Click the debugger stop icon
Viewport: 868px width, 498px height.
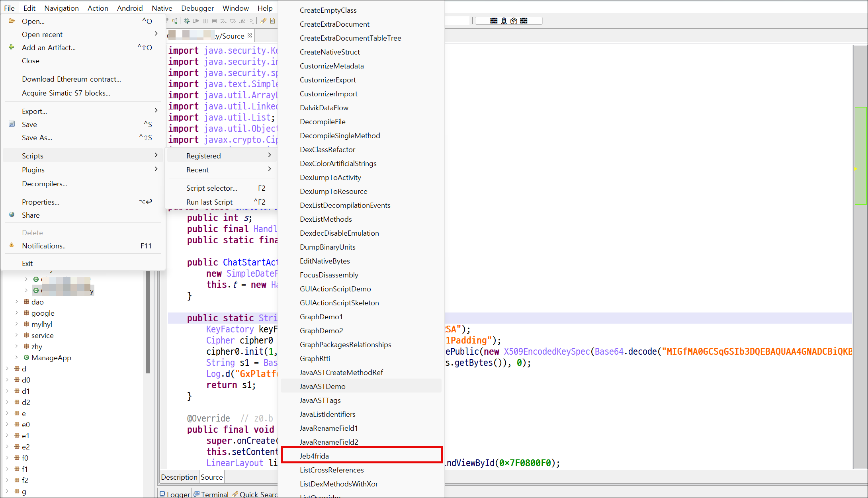(214, 21)
